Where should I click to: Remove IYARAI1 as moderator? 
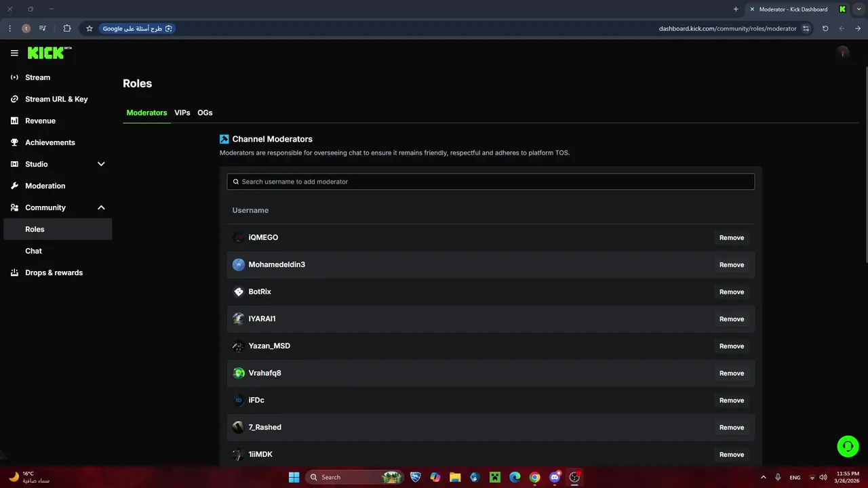pyautogui.click(x=732, y=319)
